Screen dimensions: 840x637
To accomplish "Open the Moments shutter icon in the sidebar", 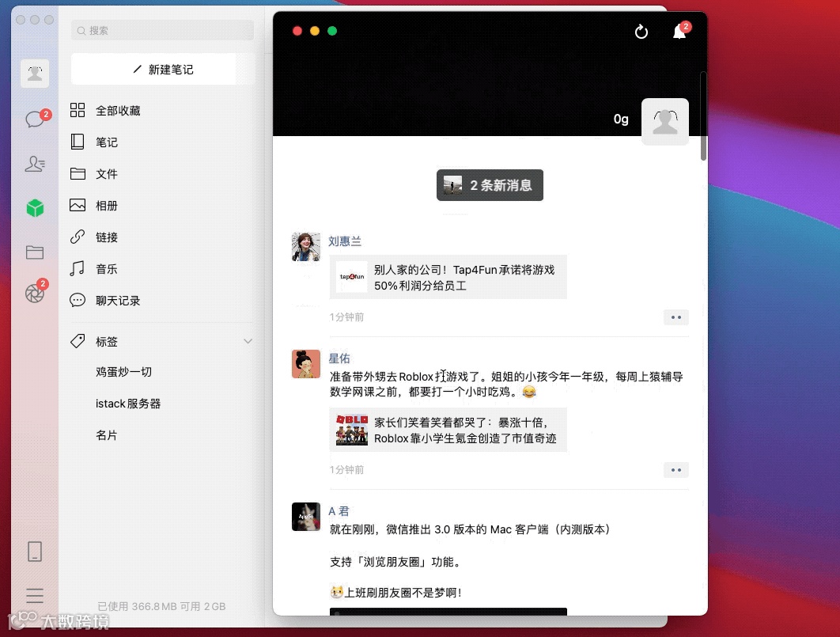I will coord(35,293).
